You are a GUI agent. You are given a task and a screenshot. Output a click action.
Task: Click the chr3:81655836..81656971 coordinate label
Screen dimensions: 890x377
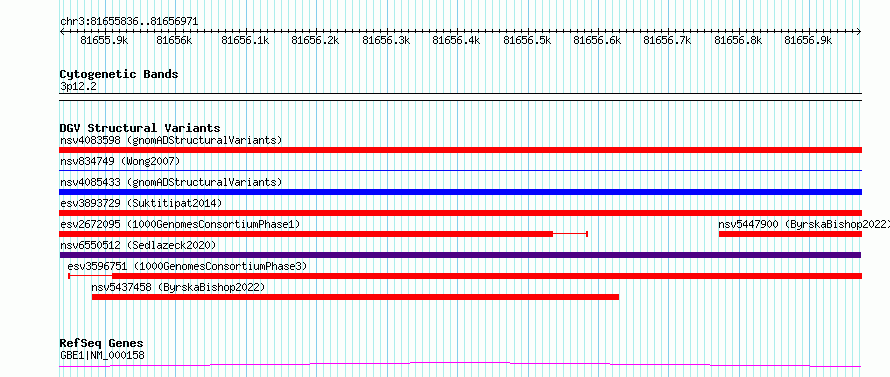(x=129, y=21)
